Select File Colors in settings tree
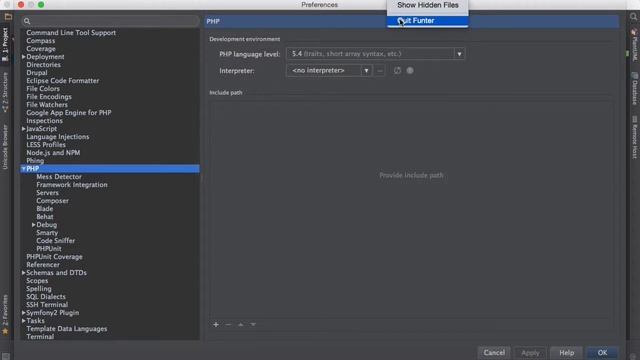This screenshot has height=360, width=640. point(43,89)
